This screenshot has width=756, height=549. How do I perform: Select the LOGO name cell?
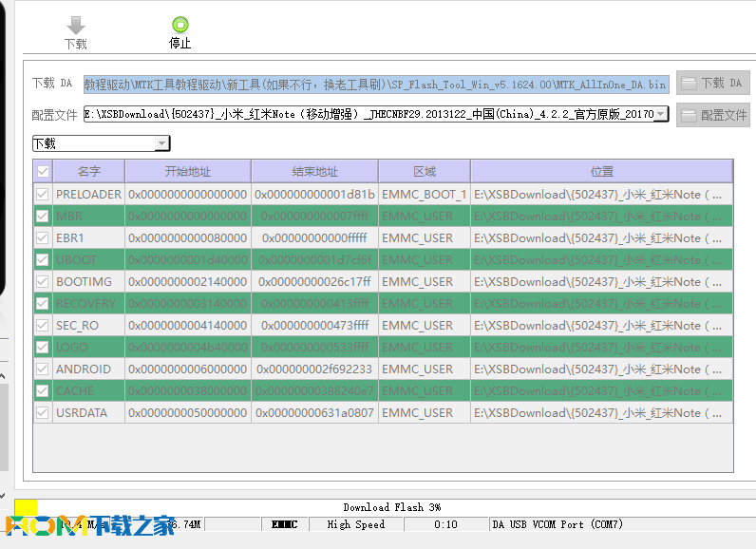(88, 347)
